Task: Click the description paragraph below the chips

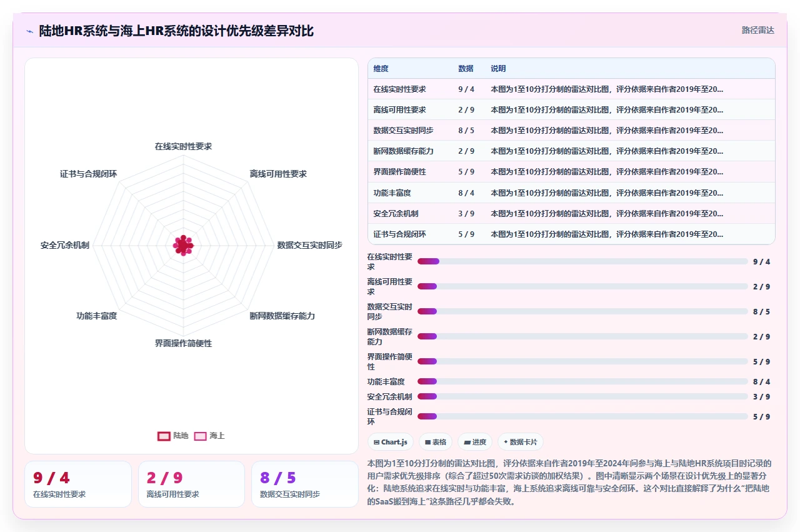Action: [570, 483]
